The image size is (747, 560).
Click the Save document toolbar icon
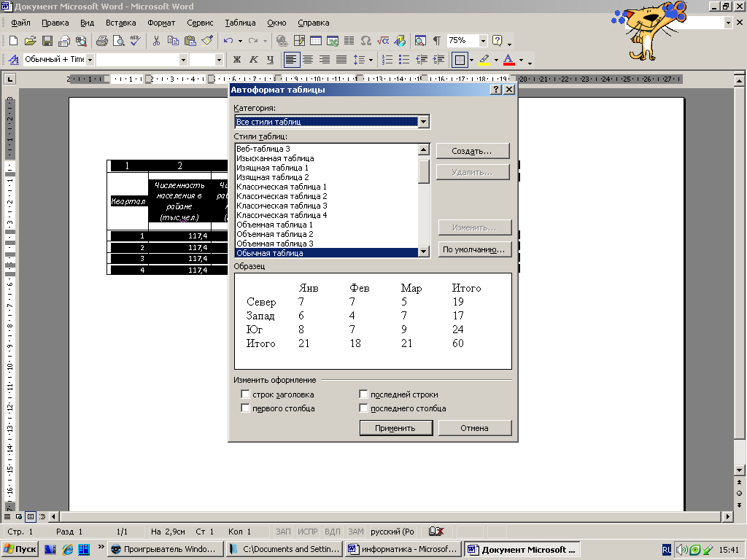[x=47, y=41]
